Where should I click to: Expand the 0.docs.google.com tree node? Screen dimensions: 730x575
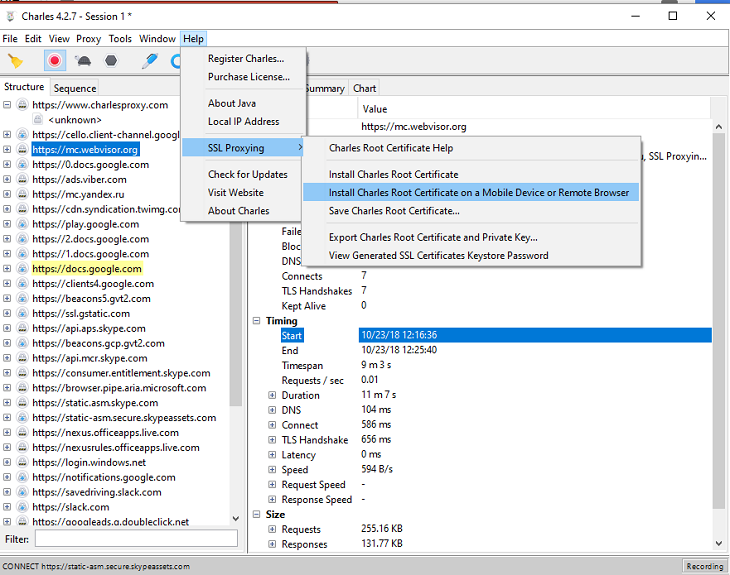(7, 164)
